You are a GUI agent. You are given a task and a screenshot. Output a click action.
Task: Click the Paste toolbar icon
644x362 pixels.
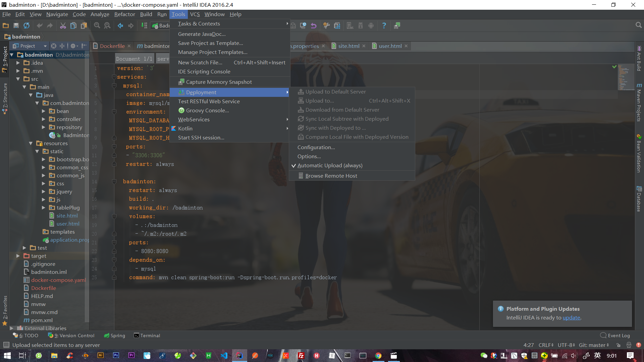[84, 25]
